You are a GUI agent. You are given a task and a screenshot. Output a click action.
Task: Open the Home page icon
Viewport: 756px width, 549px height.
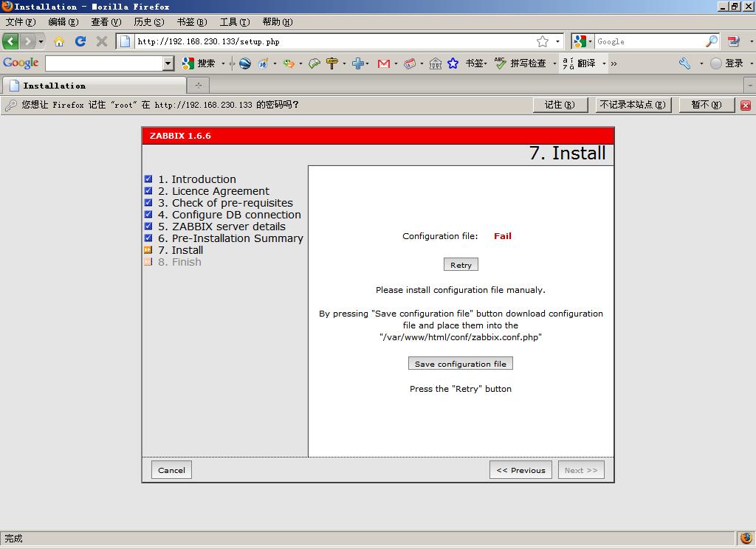59,41
